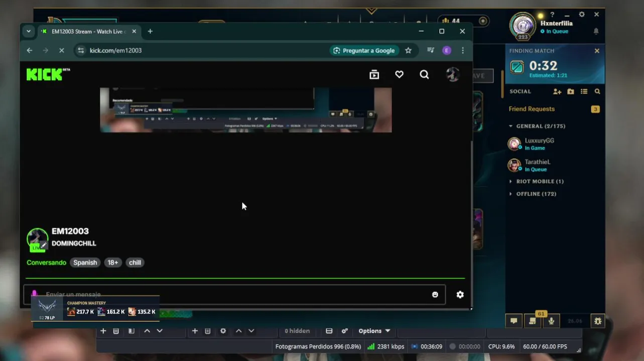Go back in Chrome
Viewport: 644px width, 361px height.
pyautogui.click(x=29, y=50)
